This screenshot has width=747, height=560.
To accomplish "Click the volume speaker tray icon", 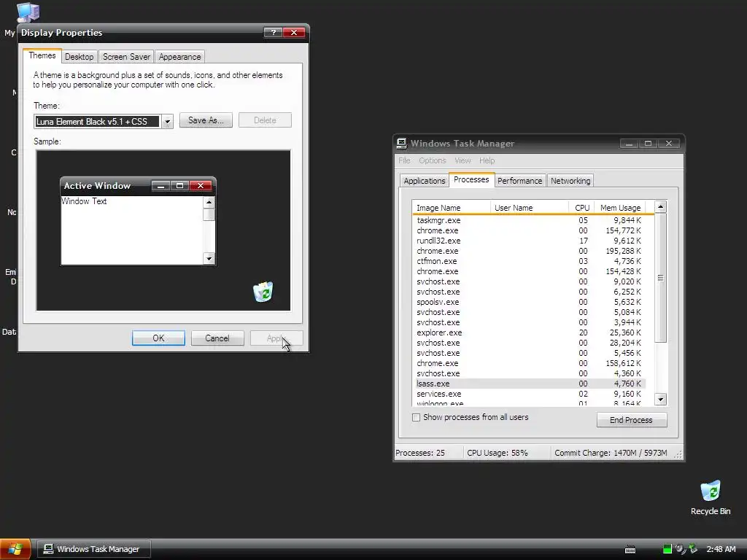I will click(x=681, y=549).
